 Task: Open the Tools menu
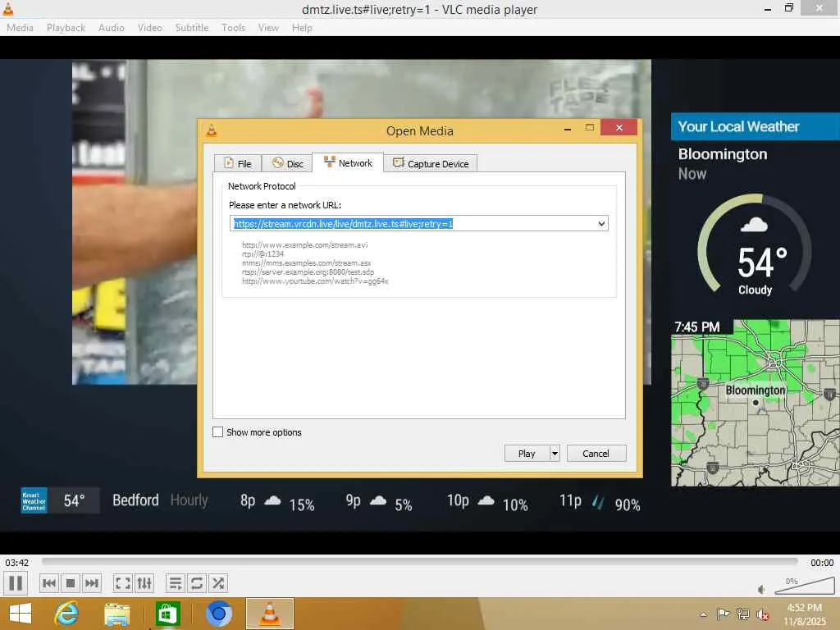pos(234,27)
